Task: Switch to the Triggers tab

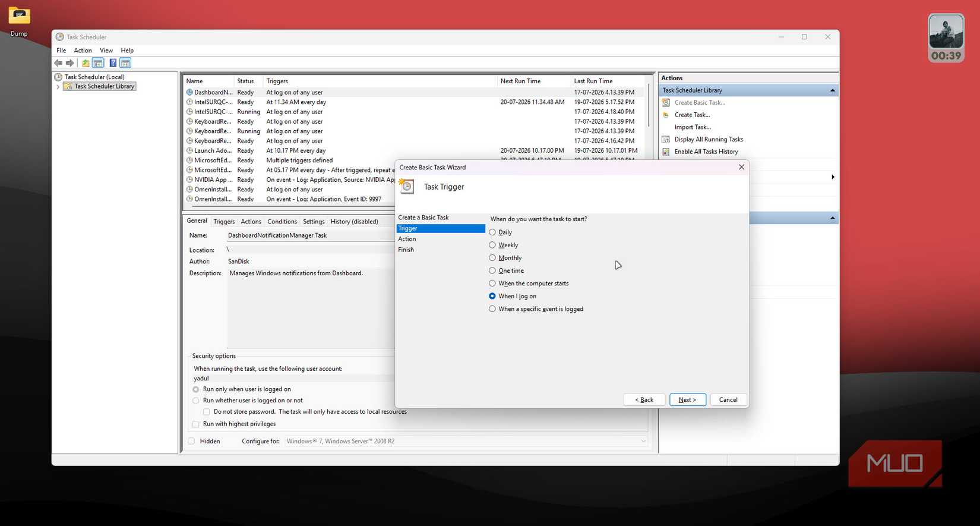Action: click(224, 222)
